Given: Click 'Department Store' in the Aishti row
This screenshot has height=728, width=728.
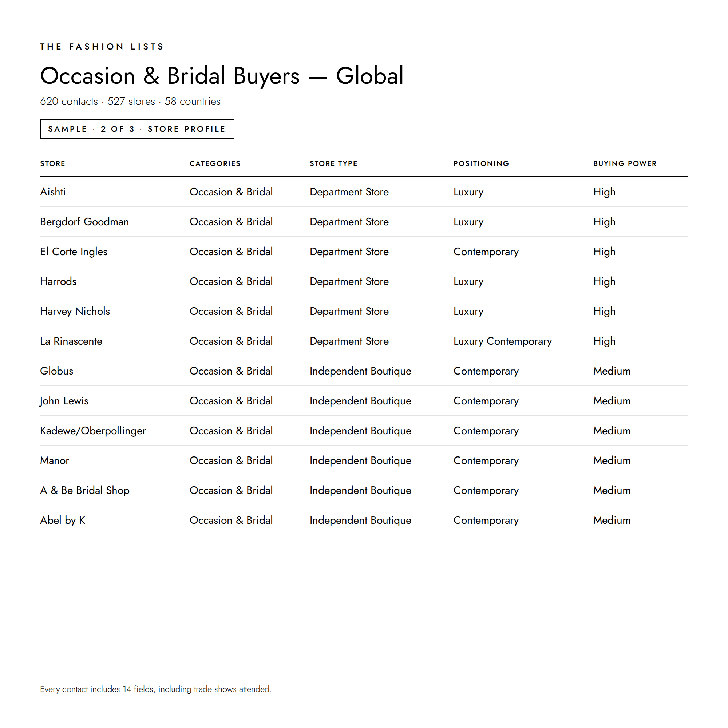Looking at the screenshot, I should (x=349, y=192).
